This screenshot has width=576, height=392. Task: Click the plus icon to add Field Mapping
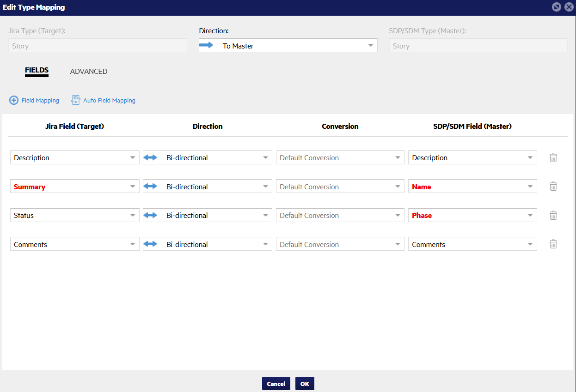14,100
